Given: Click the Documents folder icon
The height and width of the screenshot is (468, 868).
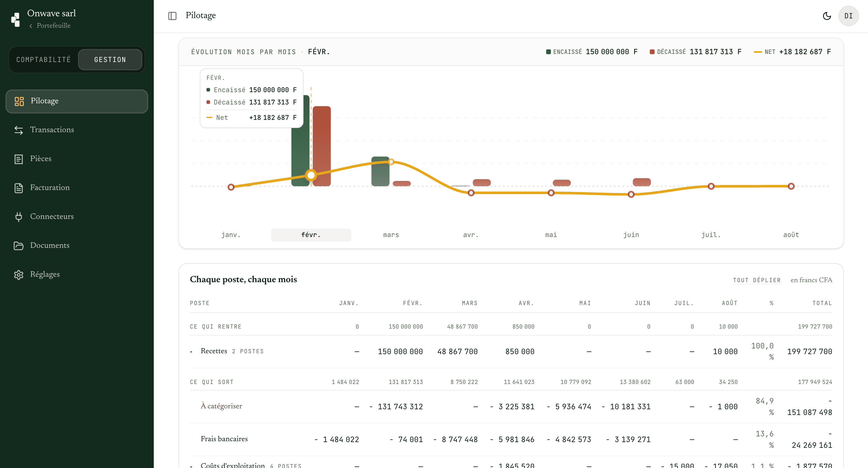Looking at the screenshot, I should (19, 246).
